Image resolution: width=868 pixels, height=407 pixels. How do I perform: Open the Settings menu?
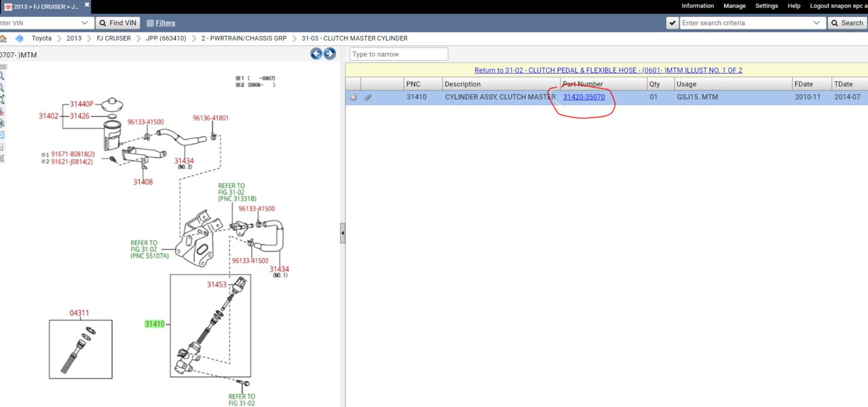pyautogui.click(x=767, y=5)
